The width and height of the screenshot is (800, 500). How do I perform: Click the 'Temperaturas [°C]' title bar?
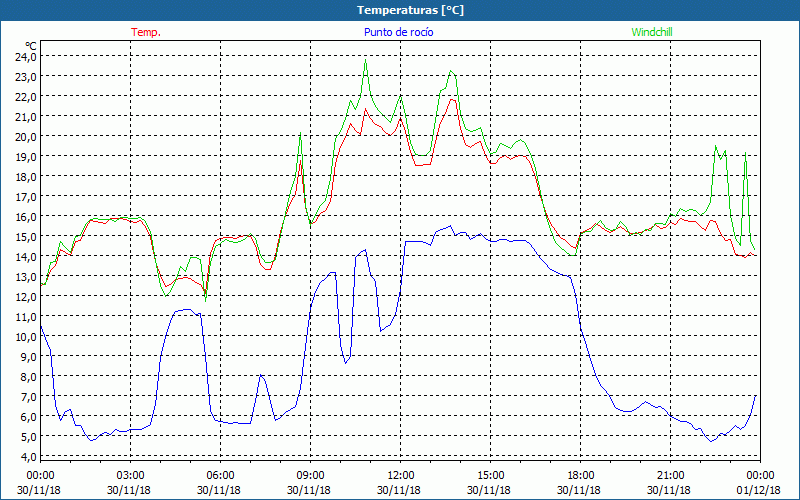(400, 10)
